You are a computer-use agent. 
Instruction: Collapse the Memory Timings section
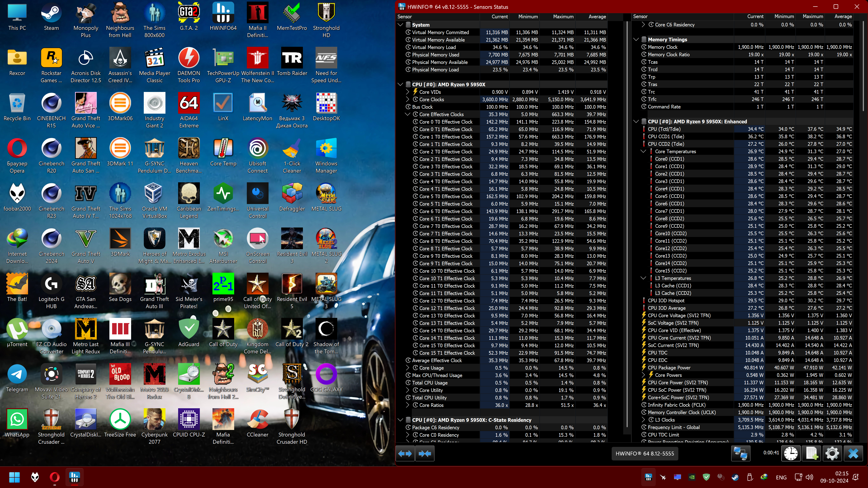(x=636, y=39)
